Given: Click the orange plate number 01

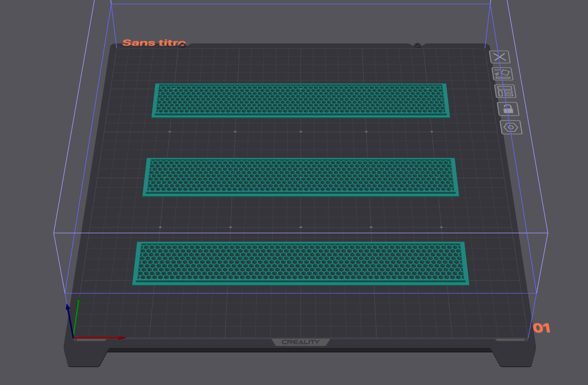Looking at the screenshot, I should tap(541, 328).
